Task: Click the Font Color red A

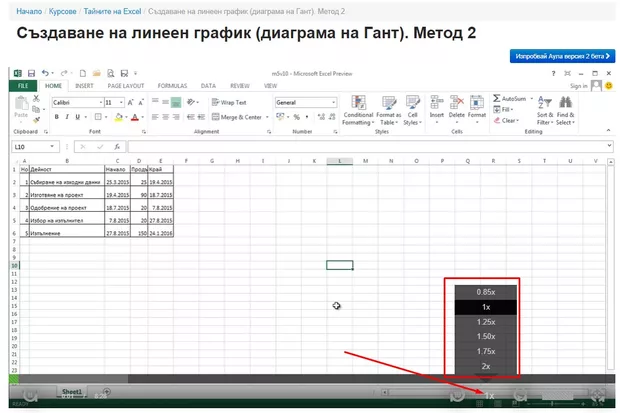Action: (x=135, y=117)
